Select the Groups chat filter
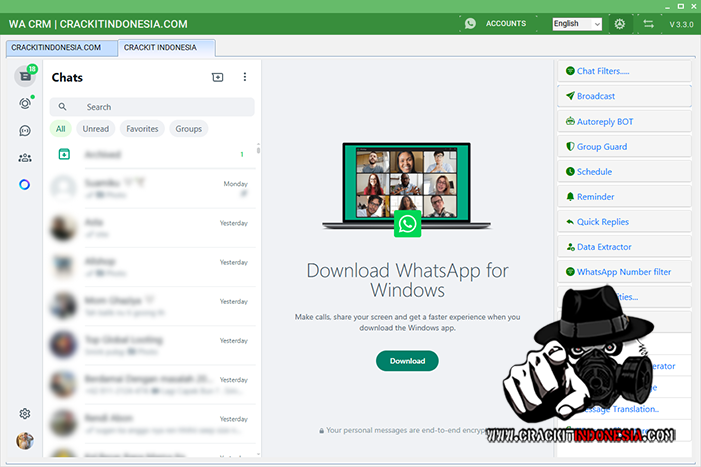 188,128
